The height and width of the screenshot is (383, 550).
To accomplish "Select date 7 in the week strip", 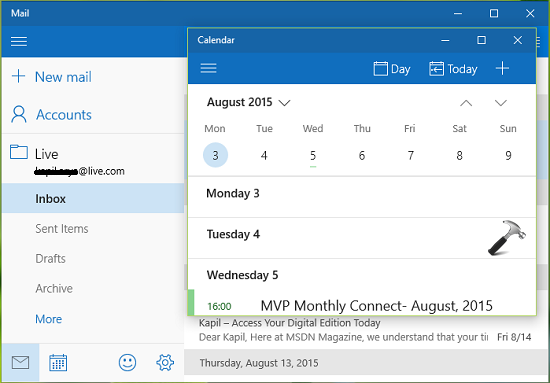I will click(x=410, y=155).
